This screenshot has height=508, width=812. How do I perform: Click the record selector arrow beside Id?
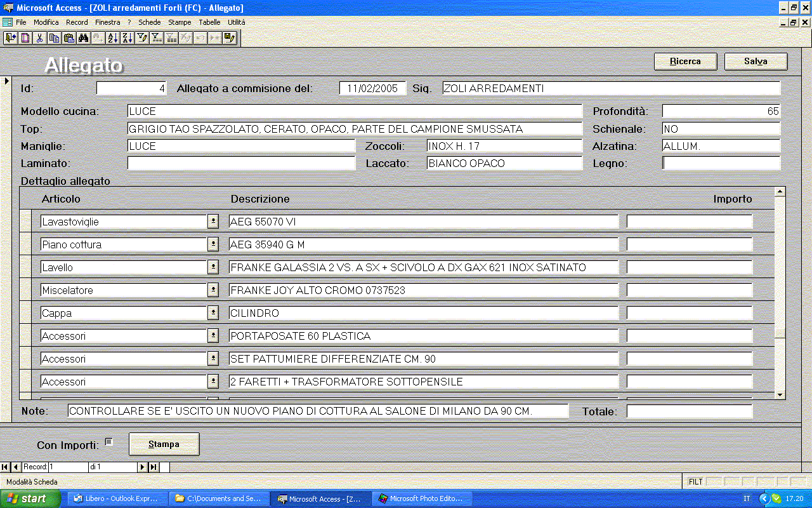[6, 81]
